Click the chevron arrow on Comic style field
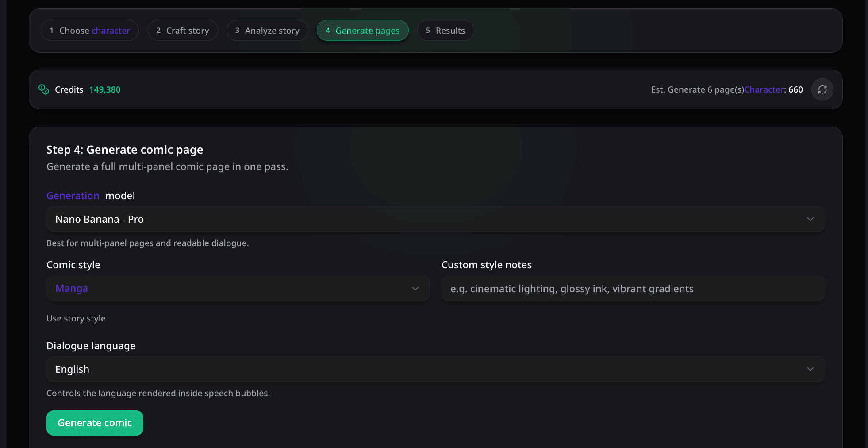This screenshot has width=868, height=448. click(x=415, y=289)
